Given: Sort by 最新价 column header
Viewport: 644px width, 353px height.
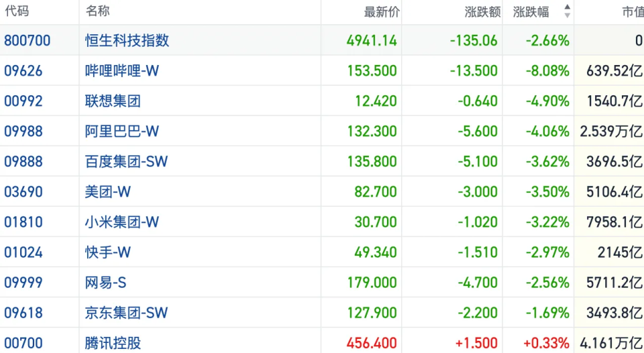Looking at the screenshot, I should (x=382, y=12).
